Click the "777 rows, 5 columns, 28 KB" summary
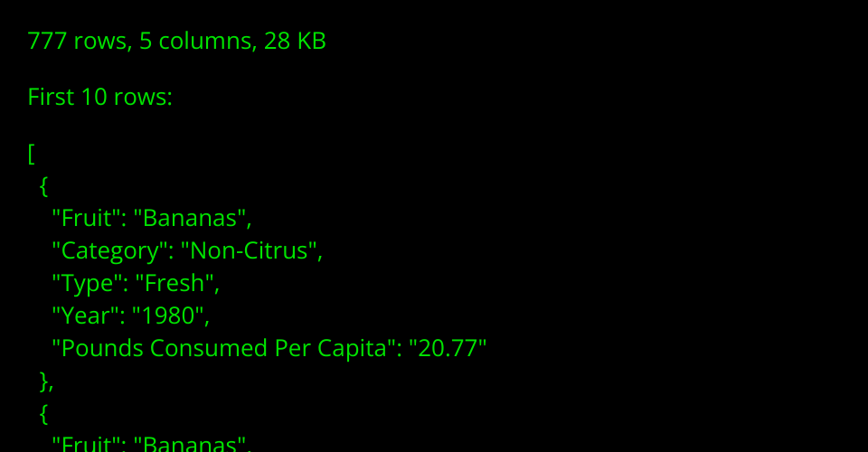Image resolution: width=868 pixels, height=452 pixels. coord(176,41)
